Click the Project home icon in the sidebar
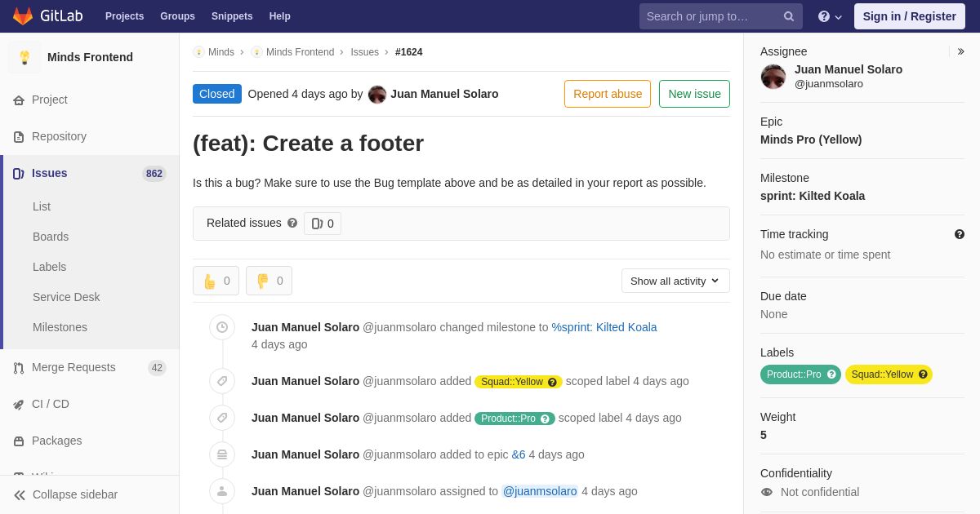 19,100
